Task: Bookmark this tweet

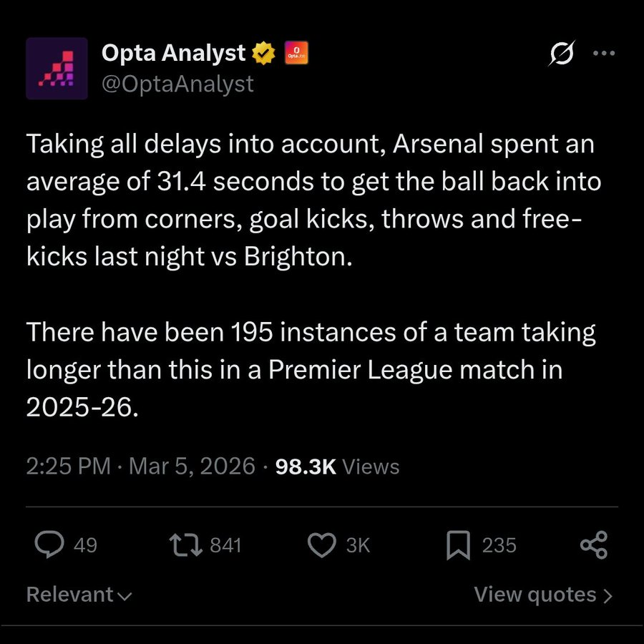Action: 459,545
